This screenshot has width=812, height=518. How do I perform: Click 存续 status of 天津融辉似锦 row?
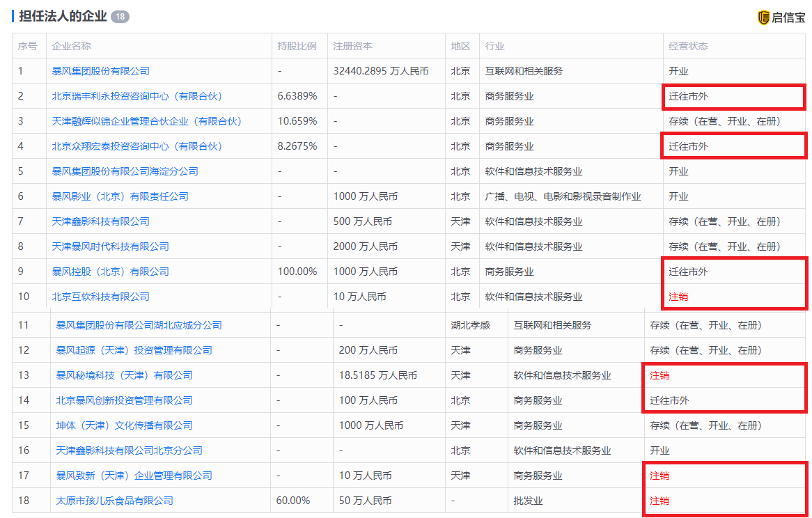[x=725, y=121]
